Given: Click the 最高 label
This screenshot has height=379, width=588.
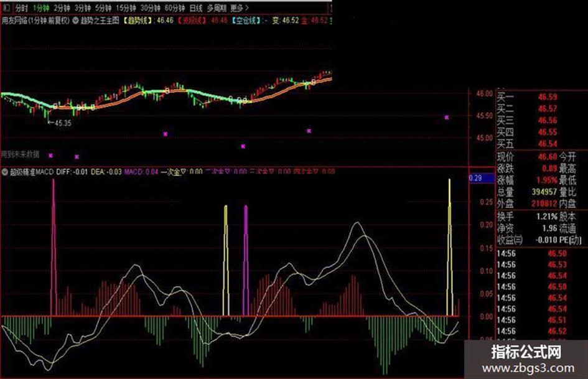Looking at the screenshot, I should (x=567, y=169).
